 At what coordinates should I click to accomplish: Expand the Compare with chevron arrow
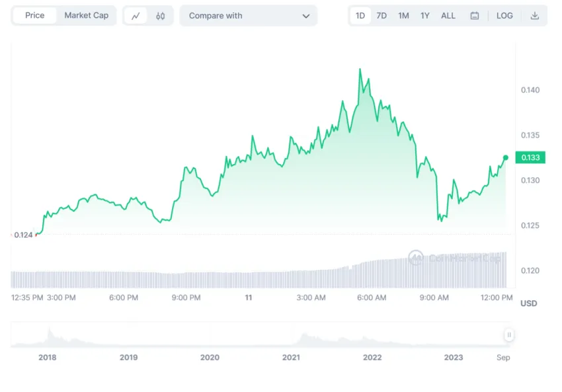305,16
